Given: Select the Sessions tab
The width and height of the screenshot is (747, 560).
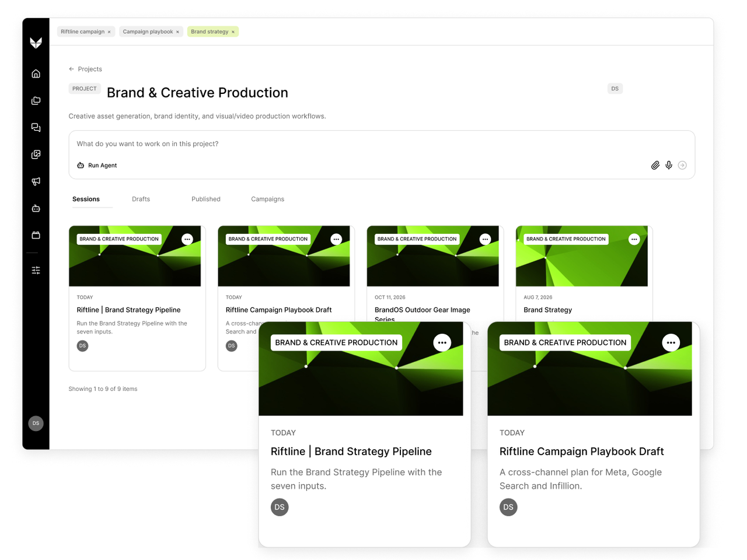Looking at the screenshot, I should pos(86,199).
